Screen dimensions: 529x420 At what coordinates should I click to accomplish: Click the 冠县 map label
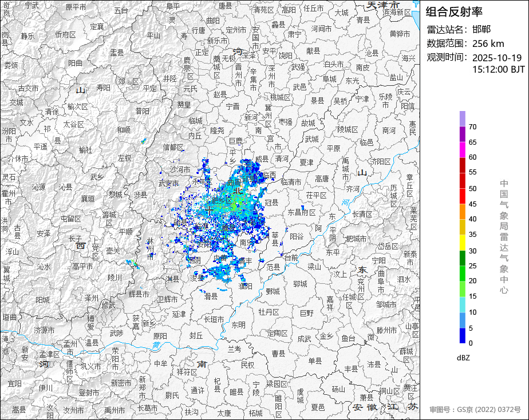tap(271, 202)
